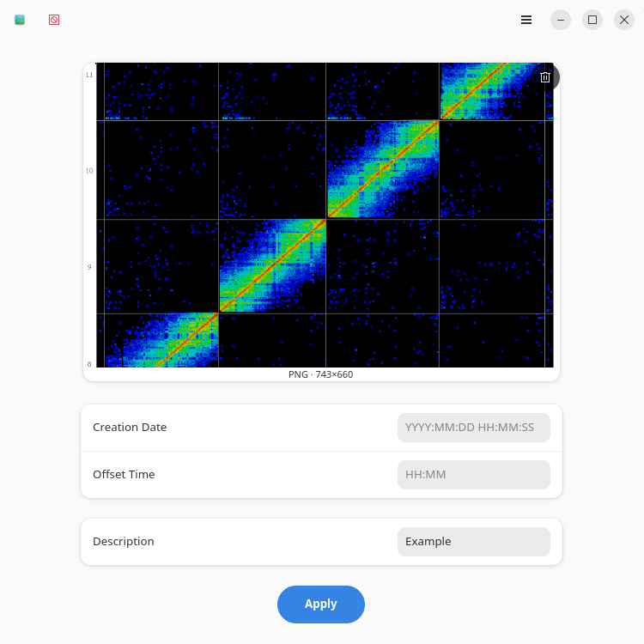The height and width of the screenshot is (644, 644).
Task: Click axis label 8 in the heatmap
Action: (89, 364)
